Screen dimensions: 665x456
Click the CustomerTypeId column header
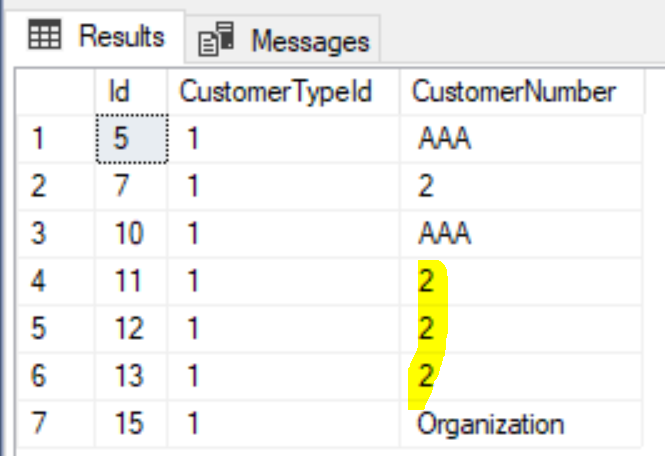pos(283,92)
